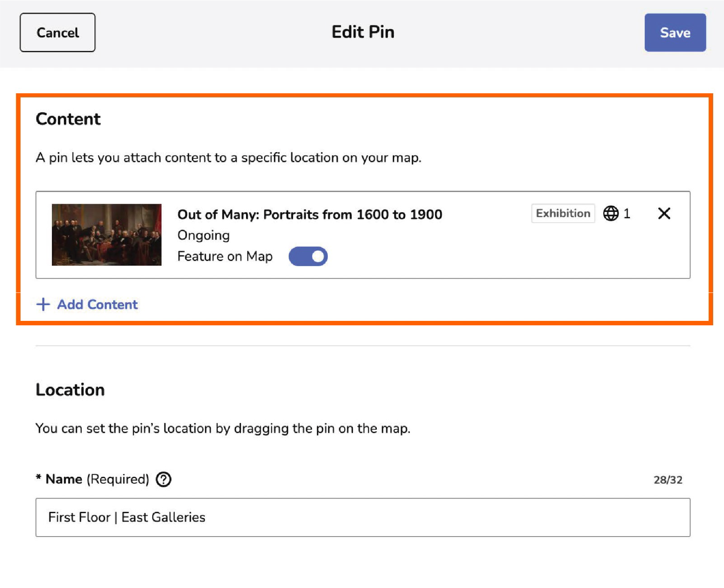Click the 28/32 character counter
The height and width of the screenshot is (588, 724).
coord(668,480)
